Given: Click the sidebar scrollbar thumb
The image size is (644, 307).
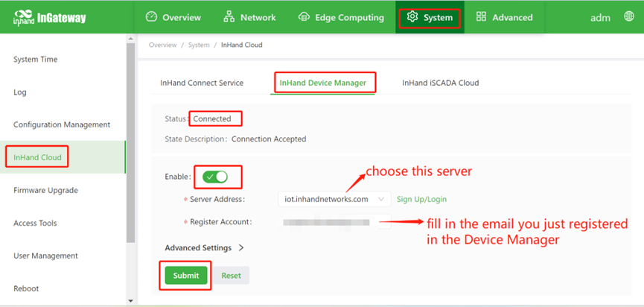Looking at the screenshot, I should (130, 142).
